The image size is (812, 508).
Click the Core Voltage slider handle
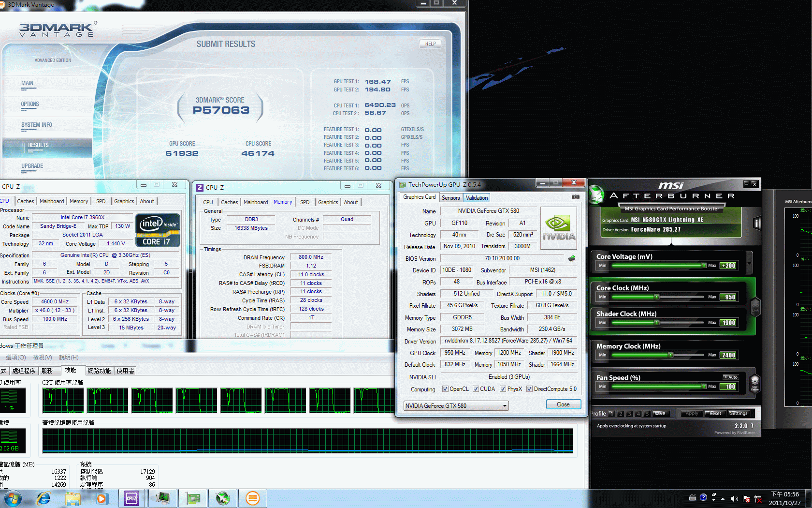pos(704,265)
